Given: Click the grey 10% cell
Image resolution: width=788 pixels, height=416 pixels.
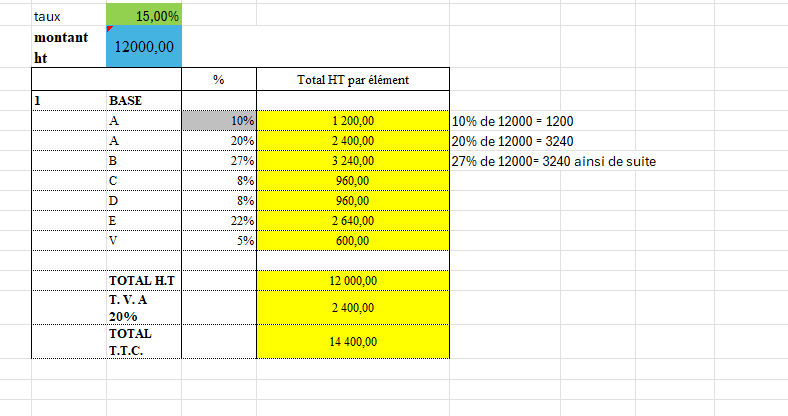Looking at the screenshot, I should coord(219,120).
